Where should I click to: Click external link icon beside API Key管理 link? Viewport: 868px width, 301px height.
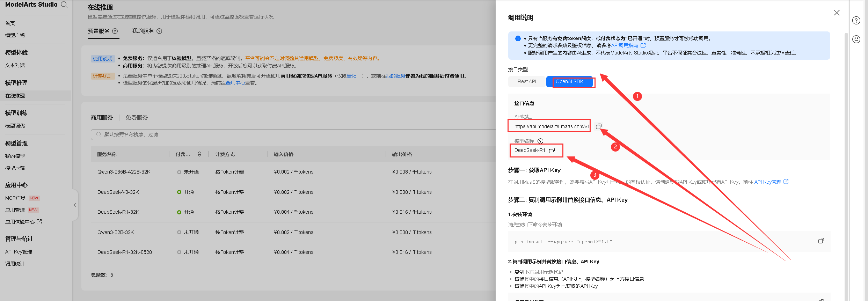[786, 182]
